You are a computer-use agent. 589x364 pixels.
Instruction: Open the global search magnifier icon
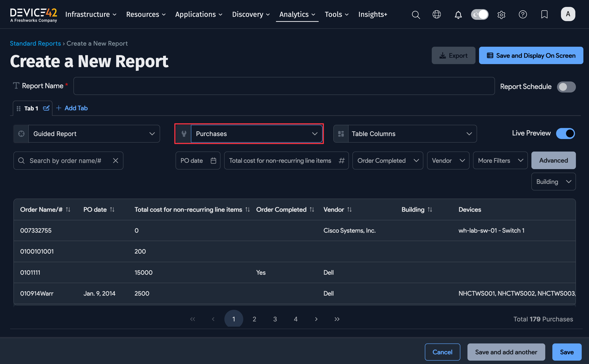point(416,14)
